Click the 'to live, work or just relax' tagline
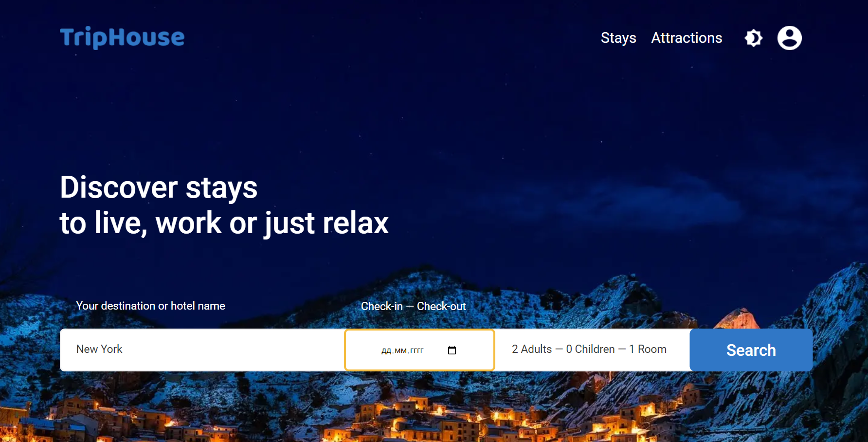868x442 pixels. [x=224, y=223]
